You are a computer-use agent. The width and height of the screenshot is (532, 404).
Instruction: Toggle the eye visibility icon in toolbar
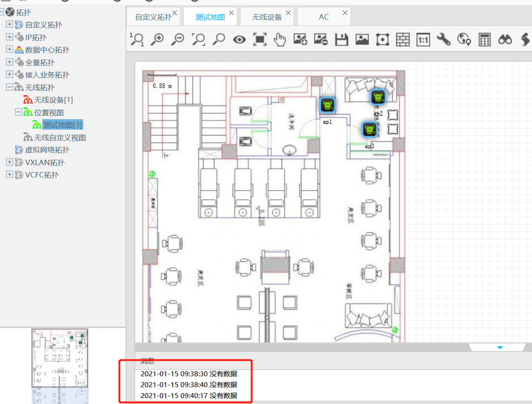(239, 40)
